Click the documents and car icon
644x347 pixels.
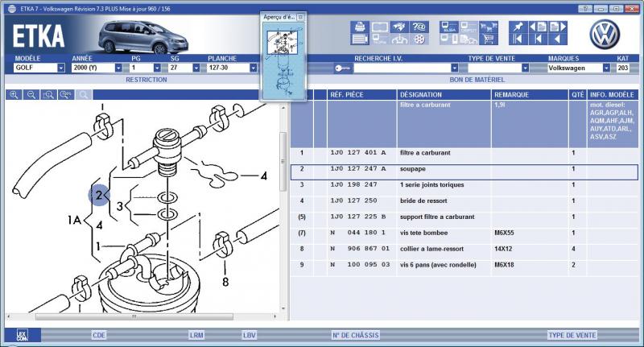[x=469, y=39]
